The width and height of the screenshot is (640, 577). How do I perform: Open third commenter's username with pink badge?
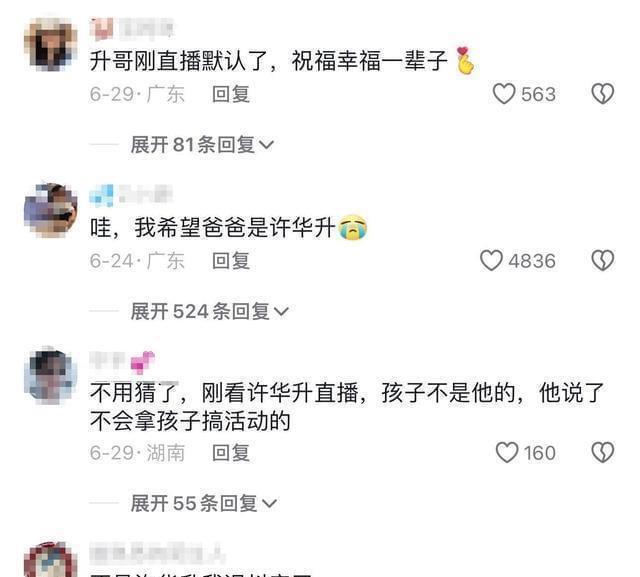[122, 362]
